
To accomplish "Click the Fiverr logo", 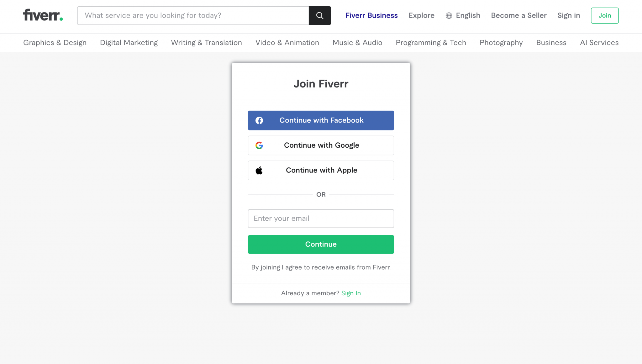I will pyautogui.click(x=43, y=15).
